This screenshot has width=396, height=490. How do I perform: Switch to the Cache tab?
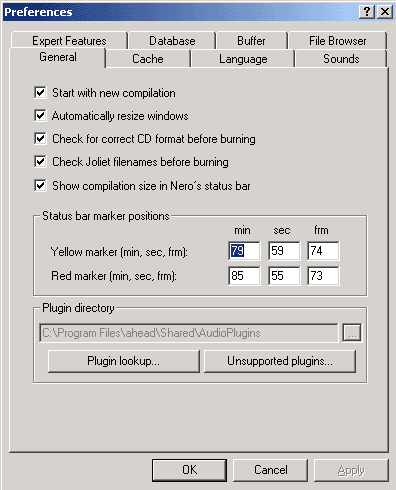tap(148, 59)
